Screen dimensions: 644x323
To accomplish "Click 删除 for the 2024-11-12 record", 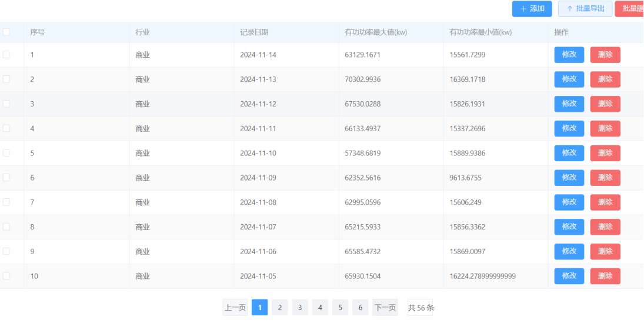I will [x=605, y=104].
